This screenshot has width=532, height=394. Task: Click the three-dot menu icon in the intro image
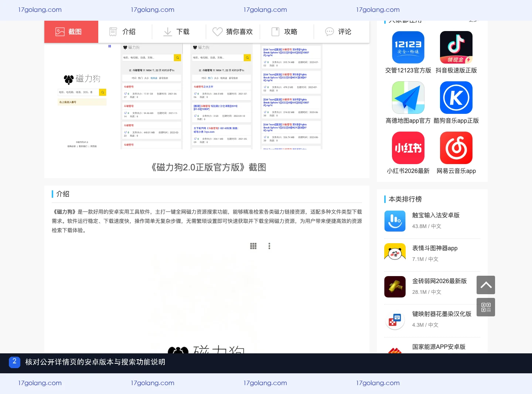pyautogui.click(x=269, y=246)
